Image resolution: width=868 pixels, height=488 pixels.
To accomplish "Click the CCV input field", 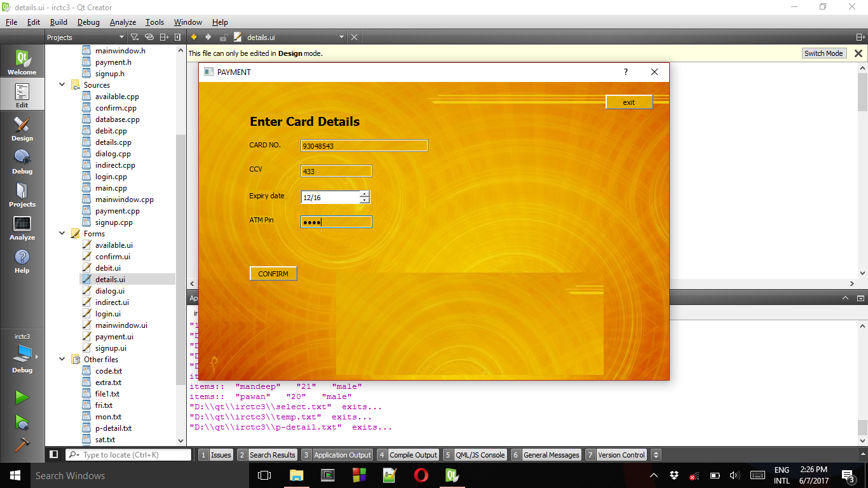I will pos(336,171).
